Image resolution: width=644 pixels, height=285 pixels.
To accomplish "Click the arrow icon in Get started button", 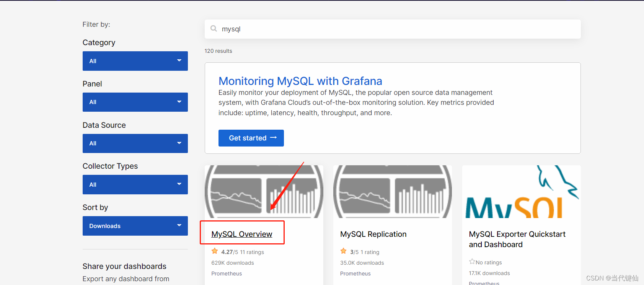I will pos(273,138).
